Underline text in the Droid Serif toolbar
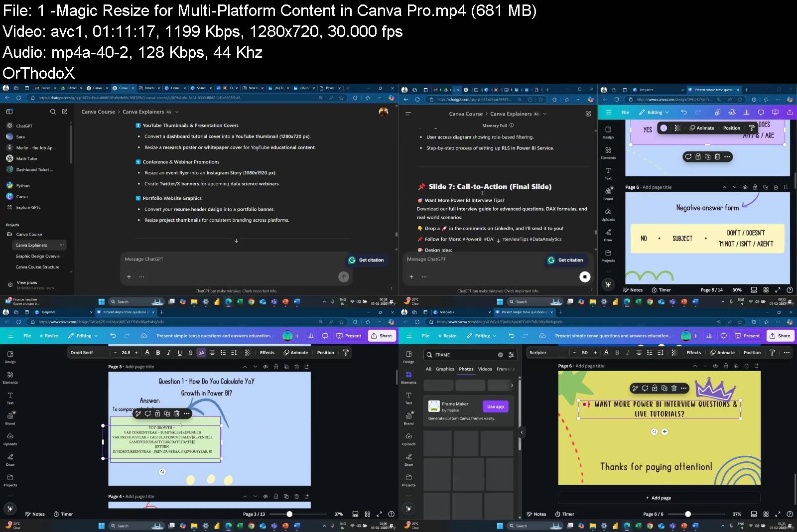 tap(180, 353)
